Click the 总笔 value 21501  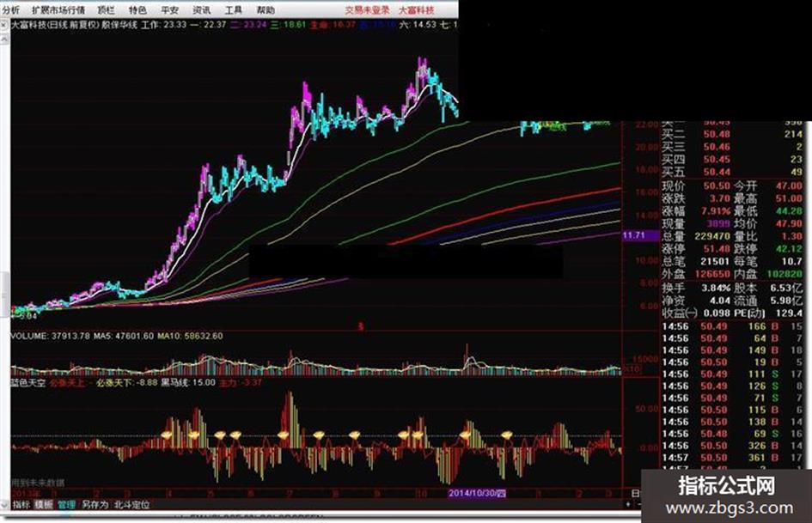click(x=715, y=261)
